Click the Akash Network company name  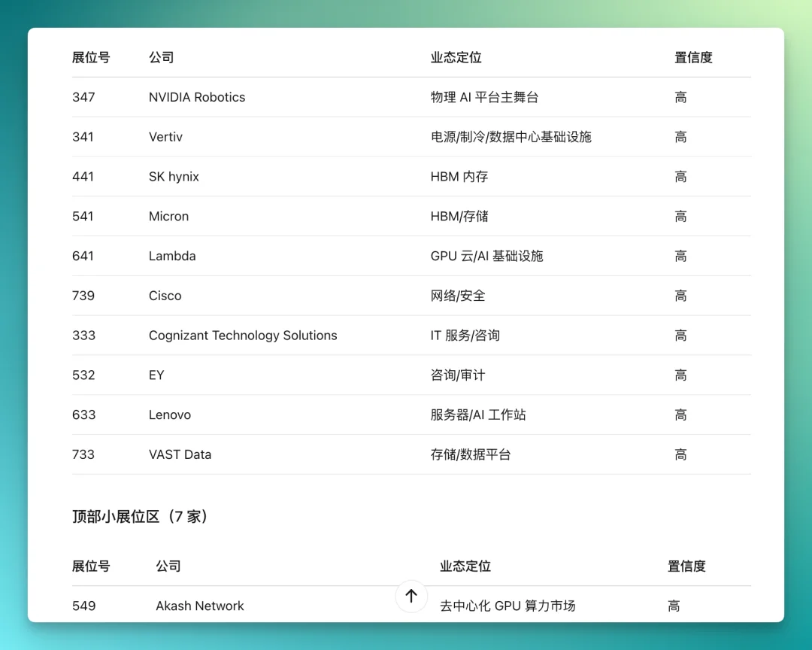(x=200, y=606)
